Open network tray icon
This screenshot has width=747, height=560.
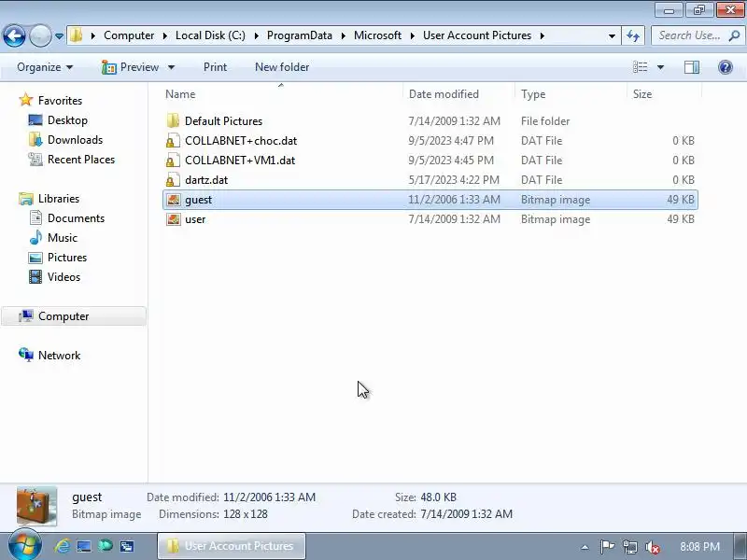[x=629, y=547]
